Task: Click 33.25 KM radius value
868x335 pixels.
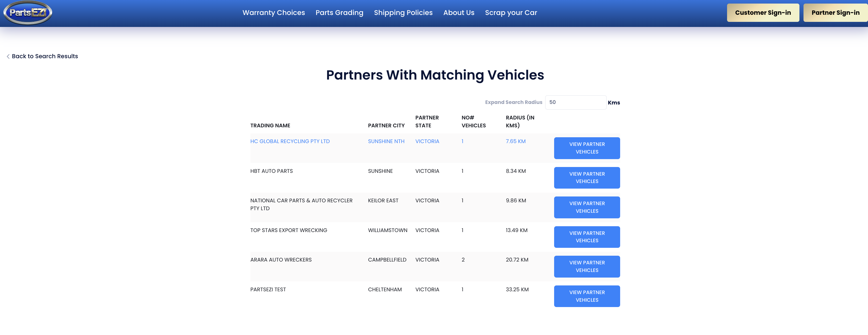Action: pyautogui.click(x=517, y=290)
